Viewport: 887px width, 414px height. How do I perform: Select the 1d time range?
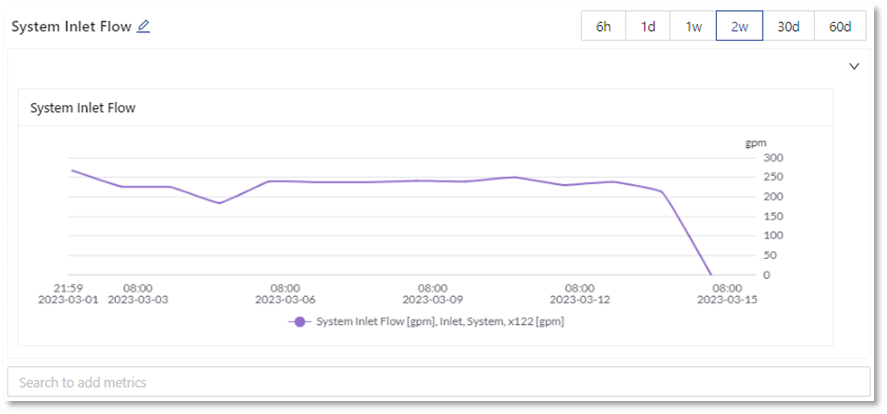point(648,26)
